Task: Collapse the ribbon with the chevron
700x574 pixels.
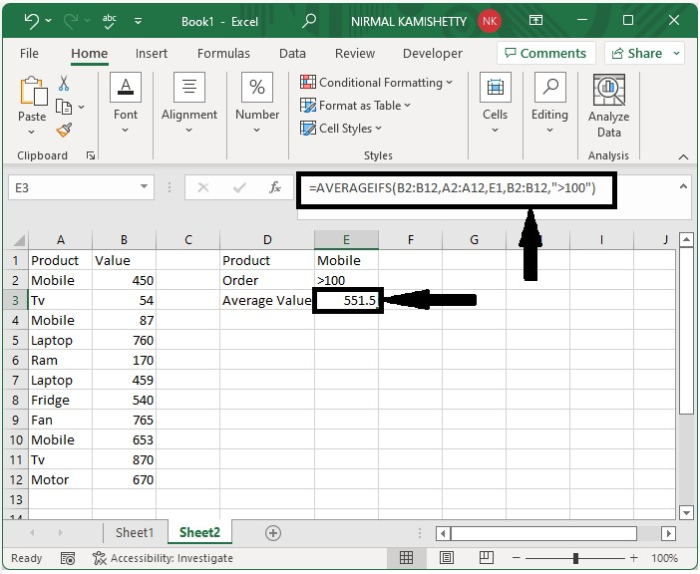Action: click(x=683, y=157)
